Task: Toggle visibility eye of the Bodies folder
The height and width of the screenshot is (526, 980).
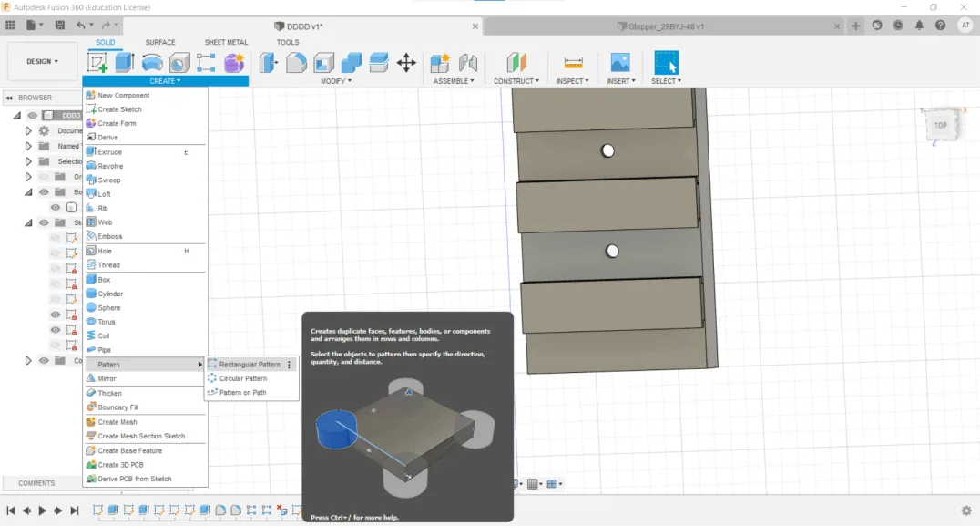Action: click(44, 192)
